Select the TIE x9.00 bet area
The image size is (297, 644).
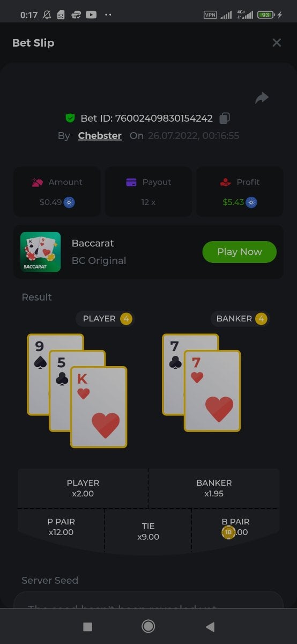tap(148, 531)
